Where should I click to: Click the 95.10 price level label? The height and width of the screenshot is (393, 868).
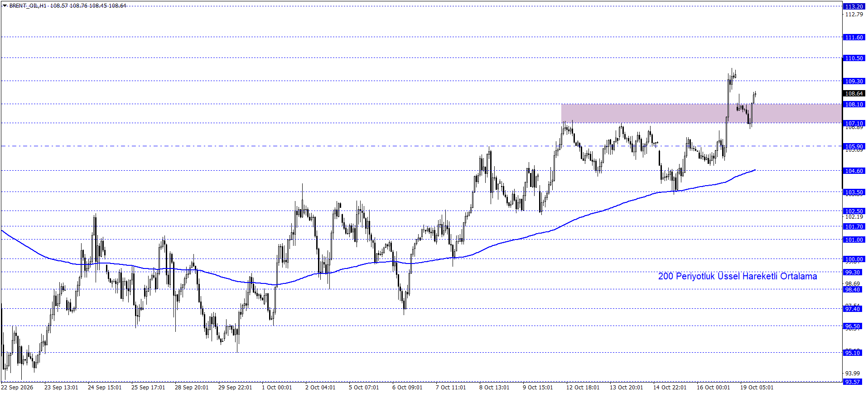854,353
